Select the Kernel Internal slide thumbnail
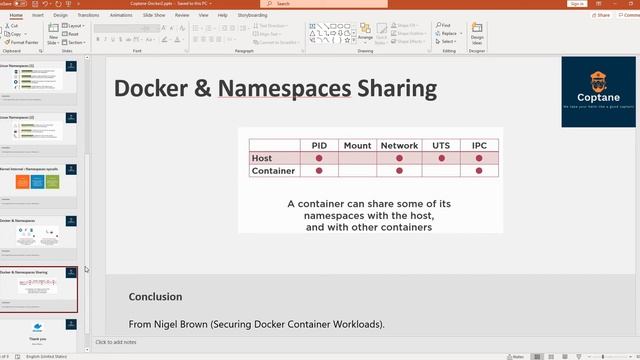 pos(38,185)
